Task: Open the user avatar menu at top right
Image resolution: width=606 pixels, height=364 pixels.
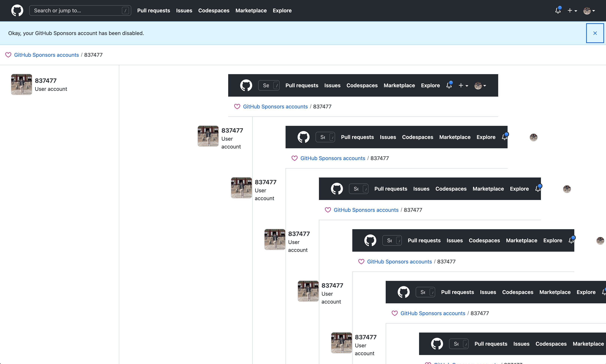Action: 589,10
